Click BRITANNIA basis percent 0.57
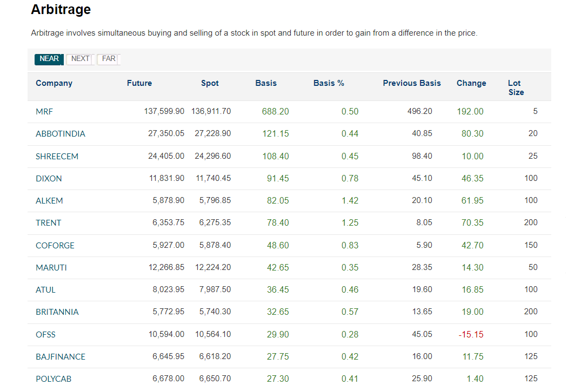The image size is (588, 385). pyautogui.click(x=350, y=312)
